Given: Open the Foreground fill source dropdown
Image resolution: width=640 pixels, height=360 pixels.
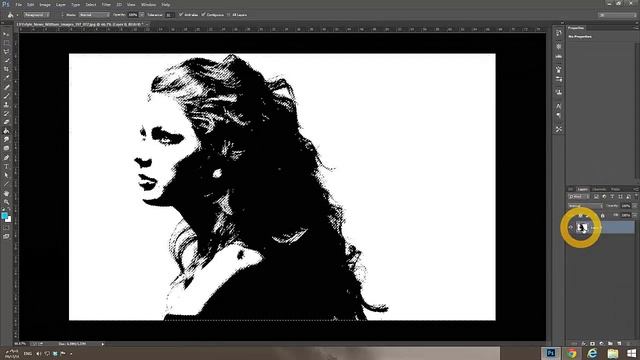Looking at the screenshot, I should coord(36,15).
